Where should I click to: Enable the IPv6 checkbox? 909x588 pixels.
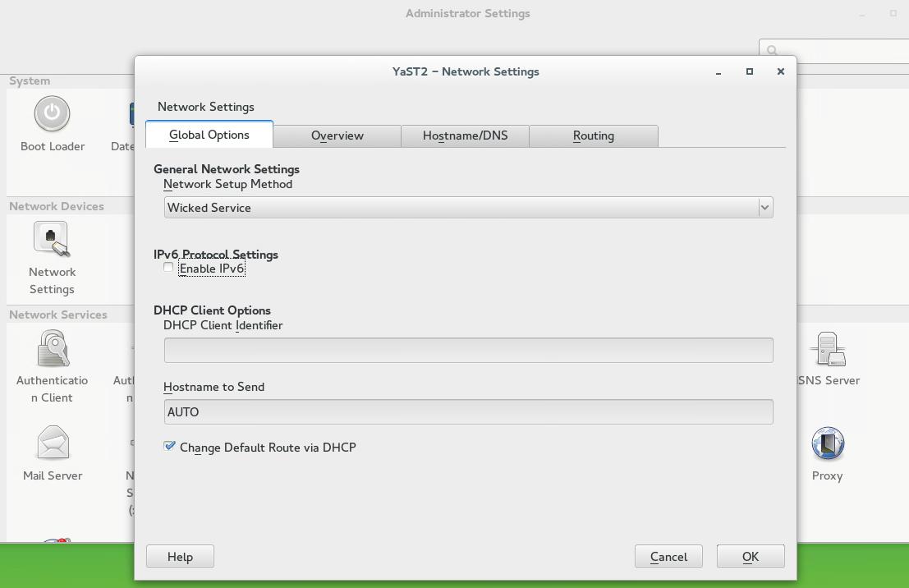point(169,268)
